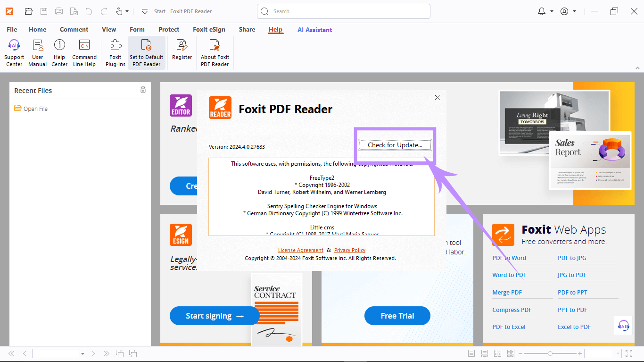Go to the last page arrow

pos(107,354)
